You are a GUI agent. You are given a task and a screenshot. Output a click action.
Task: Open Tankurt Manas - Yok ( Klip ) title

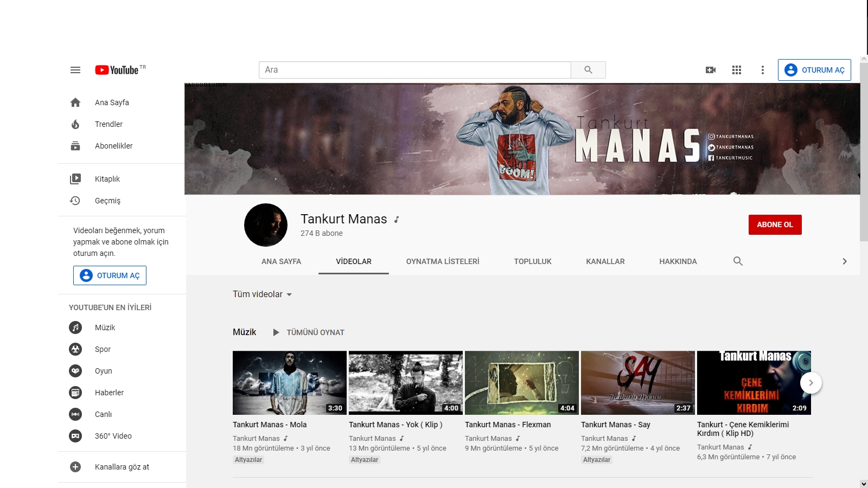(395, 425)
